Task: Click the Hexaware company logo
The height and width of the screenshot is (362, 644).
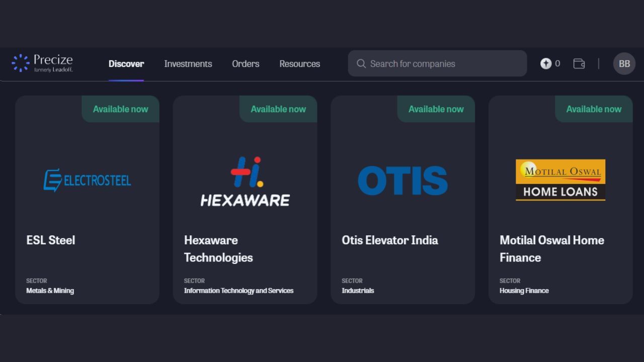Action: click(245, 181)
